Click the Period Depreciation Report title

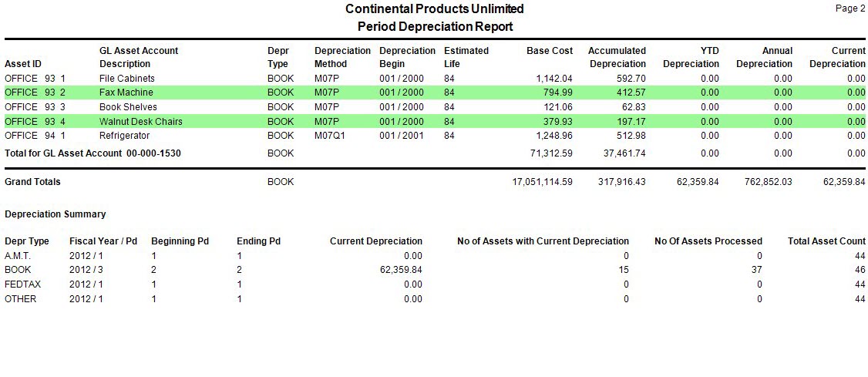tap(435, 26)
